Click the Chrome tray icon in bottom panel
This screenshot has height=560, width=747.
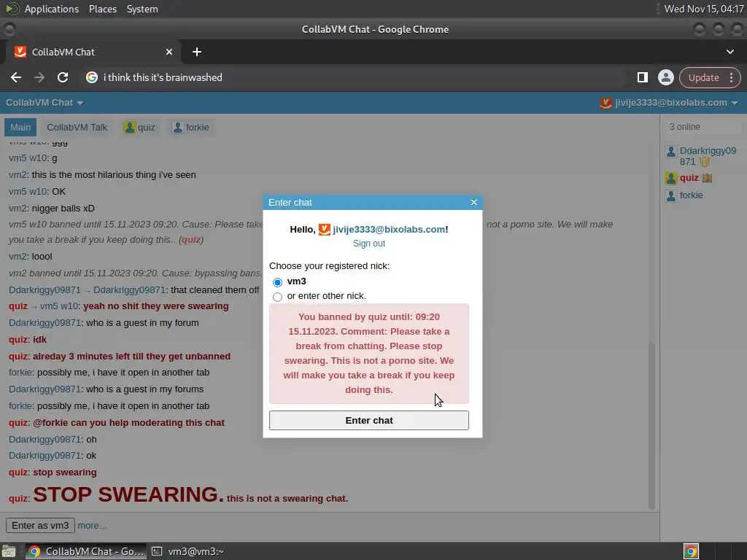[x=691, y=551]
